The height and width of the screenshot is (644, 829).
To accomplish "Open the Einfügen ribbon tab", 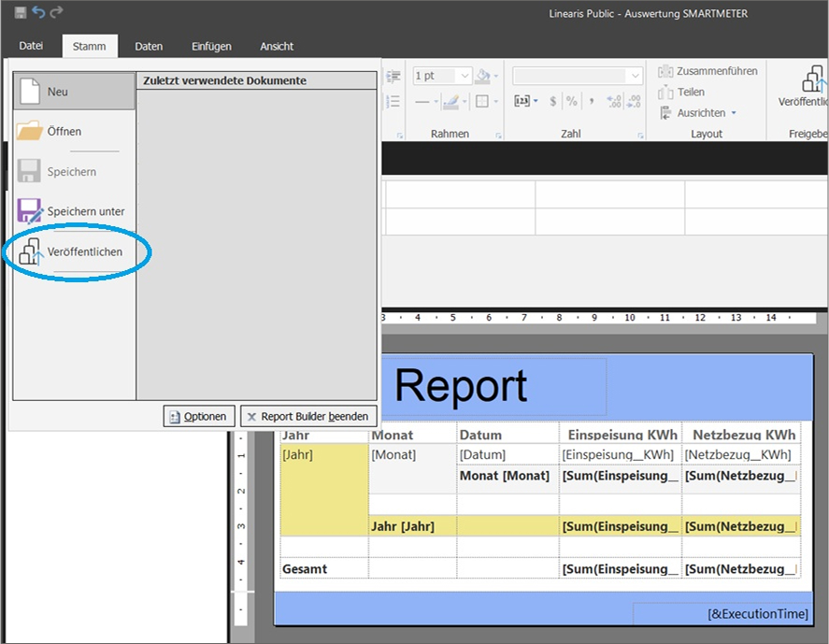I will click(x=211, y=46).
